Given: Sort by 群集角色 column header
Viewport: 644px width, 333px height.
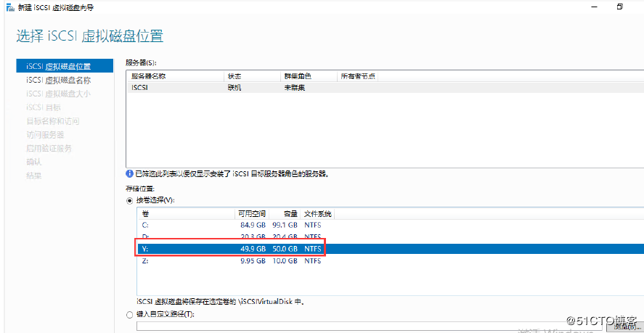Looking at the screenshot, I should pos(298,76).
